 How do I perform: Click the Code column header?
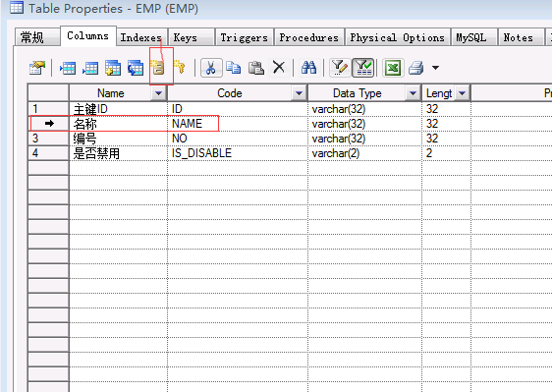click(230, 93)
